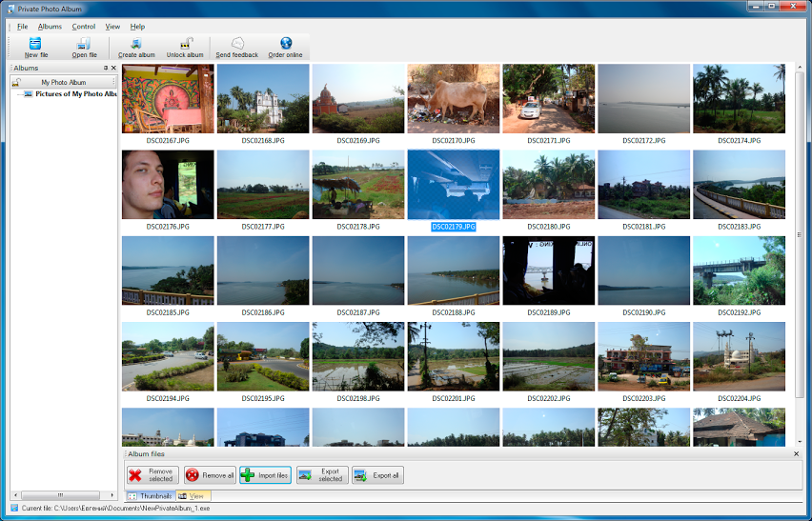Click the Unlock album padlock icon
The height and width of the screenshot is (521, 812).
click(186, 44)
